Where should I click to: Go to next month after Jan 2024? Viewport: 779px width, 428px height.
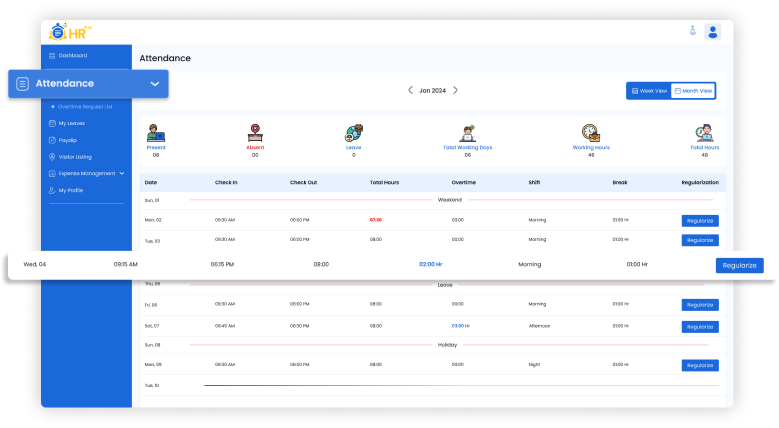pyautogui.click(x=456, y=90)
